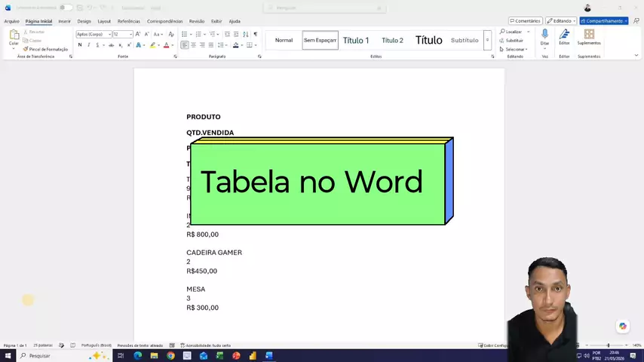Click the borders icon
The image size is (644, 362).
(x=250, y=45)
